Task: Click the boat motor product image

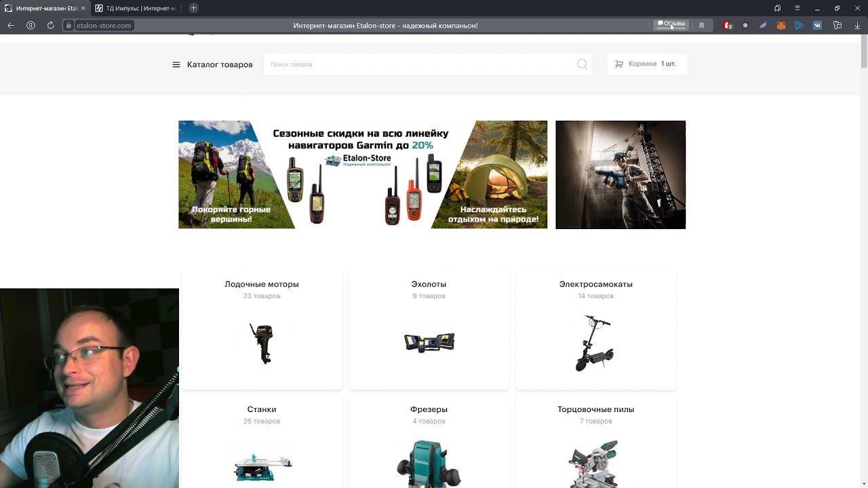Action: [x=261, y=344]
